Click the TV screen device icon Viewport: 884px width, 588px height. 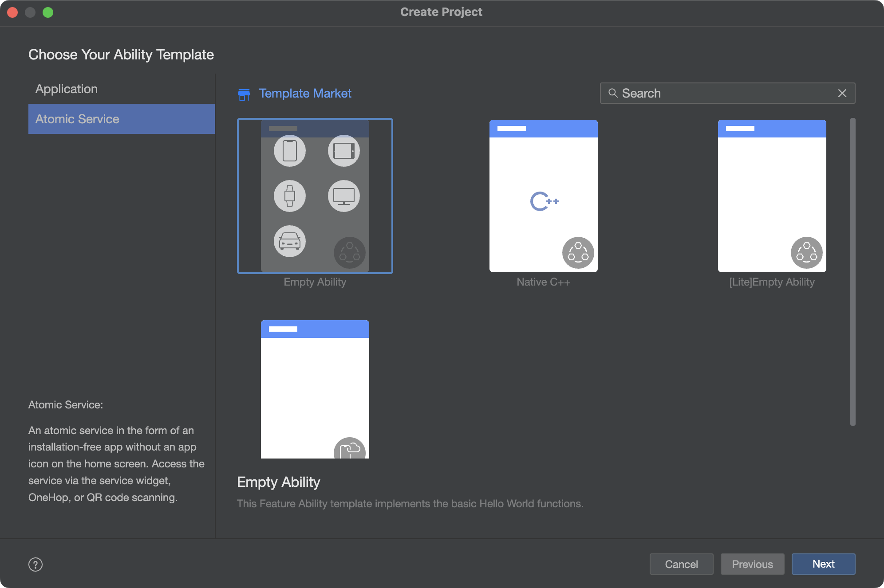[344, 196]
